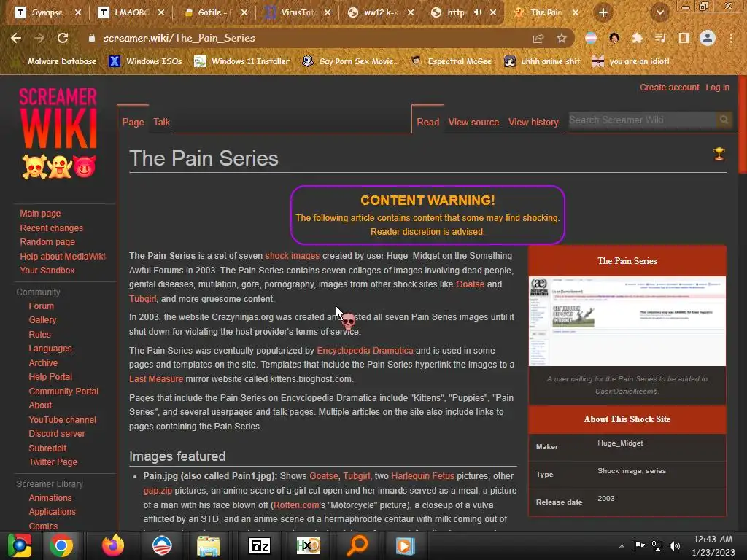Image resolution: width=747 pixels, height=560 pixels.
Task: Open the new tab plus button
Action: tap(603, 12)
